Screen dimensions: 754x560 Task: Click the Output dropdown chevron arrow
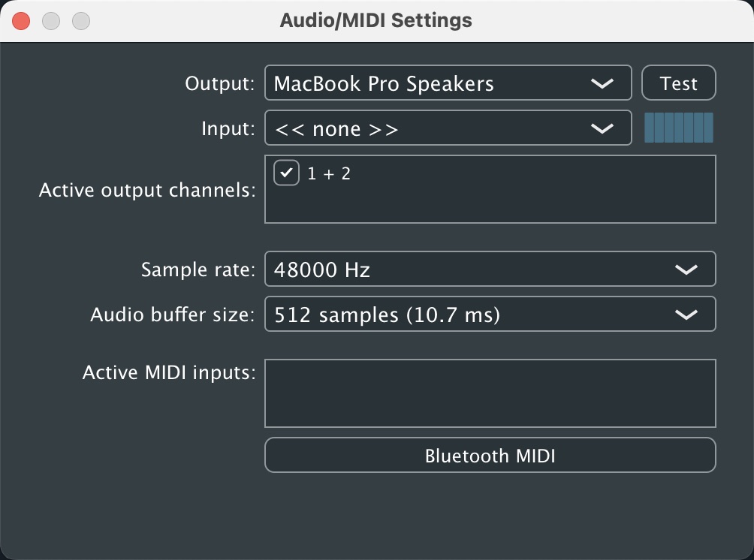coord(602,84)
